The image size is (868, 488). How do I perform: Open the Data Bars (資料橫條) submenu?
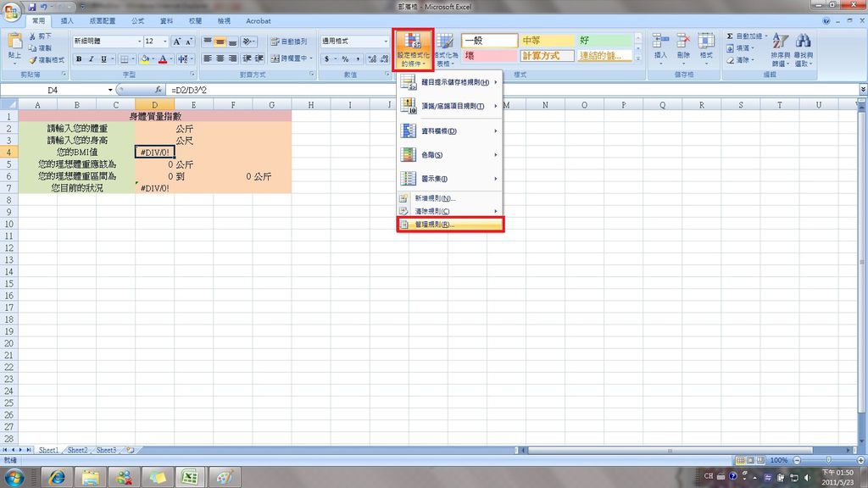pos(449,131)
